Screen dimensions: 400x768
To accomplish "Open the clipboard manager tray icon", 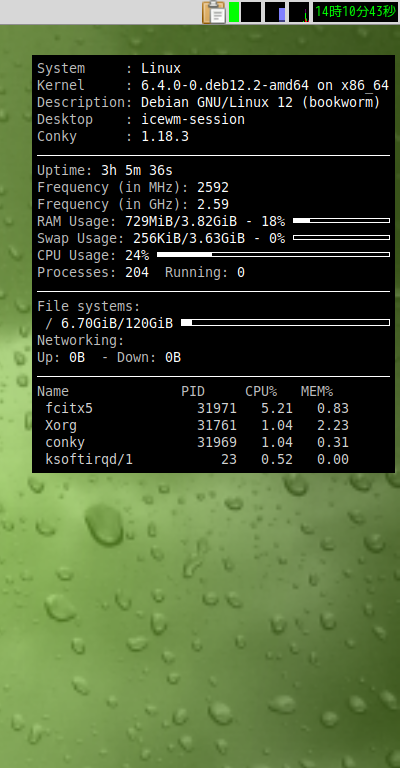I will pyautogui.click(x=214, y=12).
